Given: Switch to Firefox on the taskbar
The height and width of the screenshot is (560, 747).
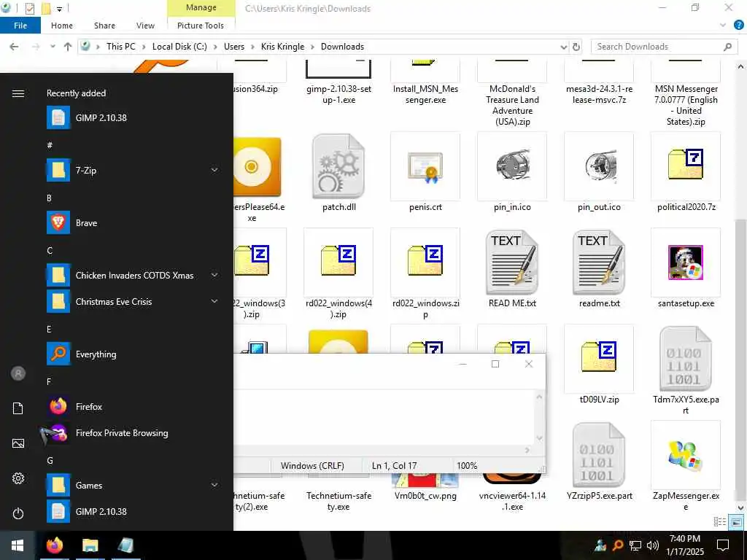Looking at the screenshot, I should tap(55, 545).
